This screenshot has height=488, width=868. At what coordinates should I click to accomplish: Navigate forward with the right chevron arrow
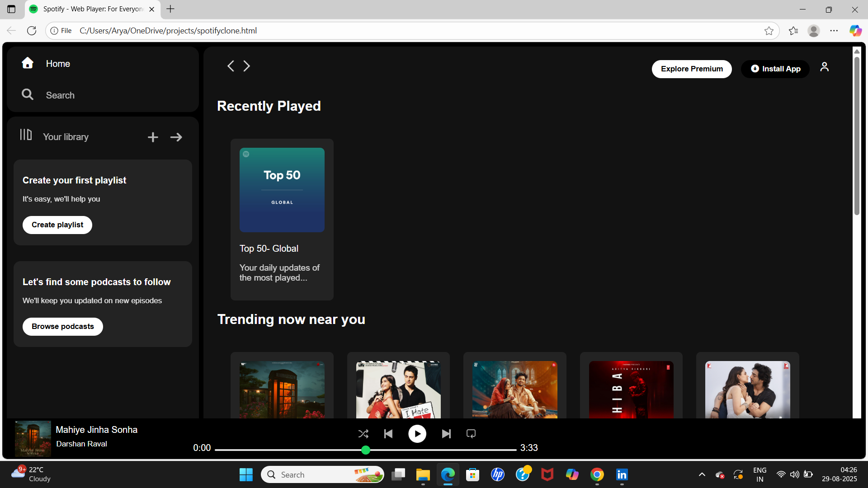246,66
